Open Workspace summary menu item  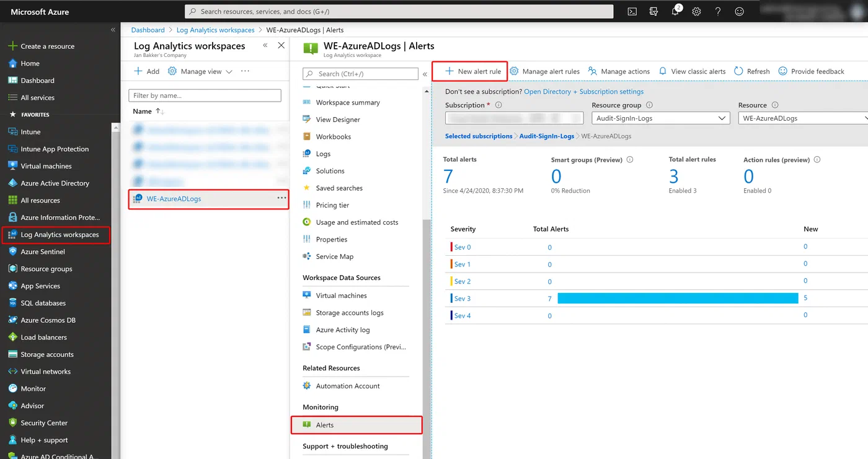[348, 103]
